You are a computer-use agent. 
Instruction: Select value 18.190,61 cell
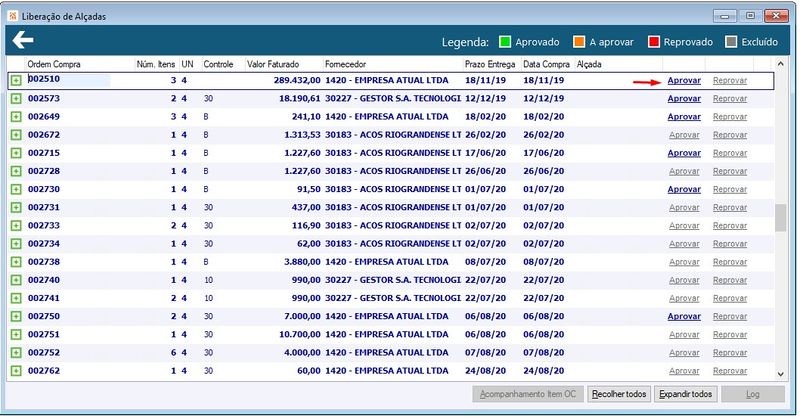pyautogui.click(x=299, y=98)
